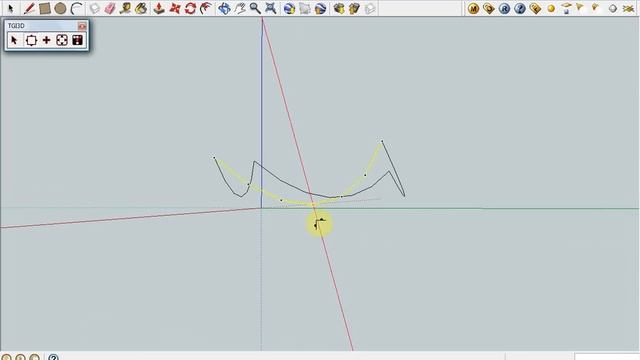640x360 pixels.
Task: Select the Push/Pull tool
Action: point(159,8)
